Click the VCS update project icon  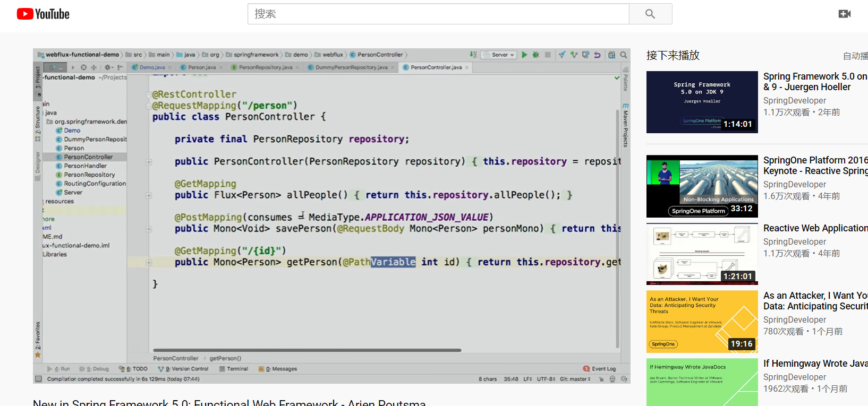(562, 55)
